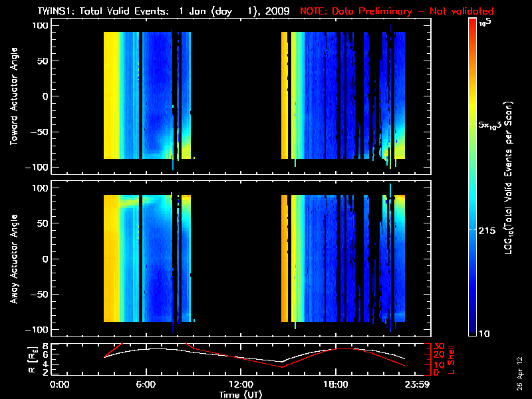This screenshot has height=399, width=532.
Task: Click the red 30 L Shell tick label
Action: (438, 346)
